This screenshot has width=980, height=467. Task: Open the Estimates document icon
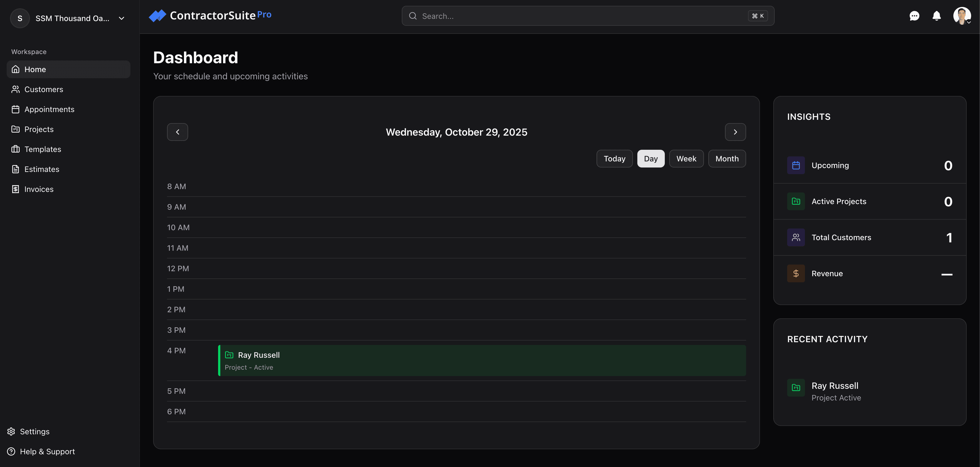pos(15,169)
